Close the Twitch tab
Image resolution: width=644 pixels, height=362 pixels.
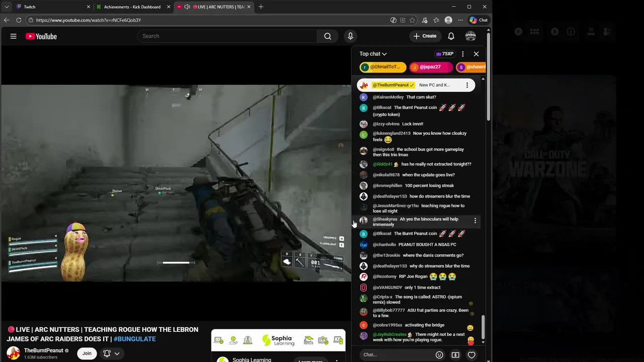click(x=89, y=7)
